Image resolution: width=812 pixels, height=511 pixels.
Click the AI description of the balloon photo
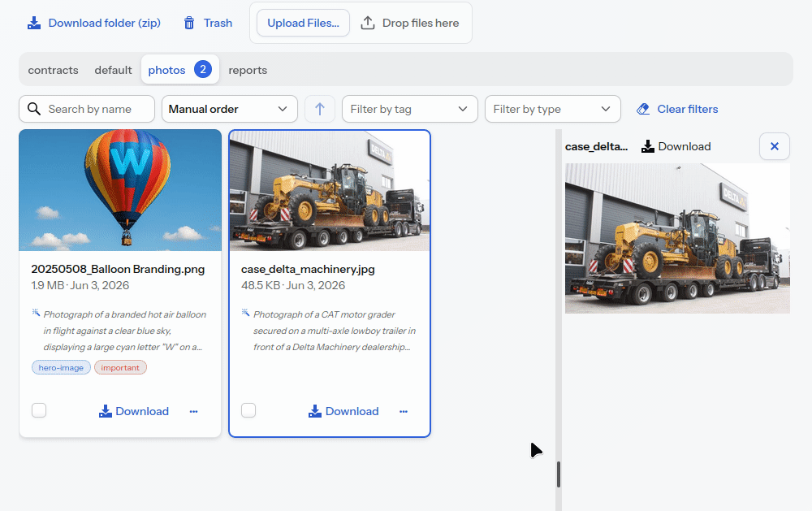click(124, 331)
